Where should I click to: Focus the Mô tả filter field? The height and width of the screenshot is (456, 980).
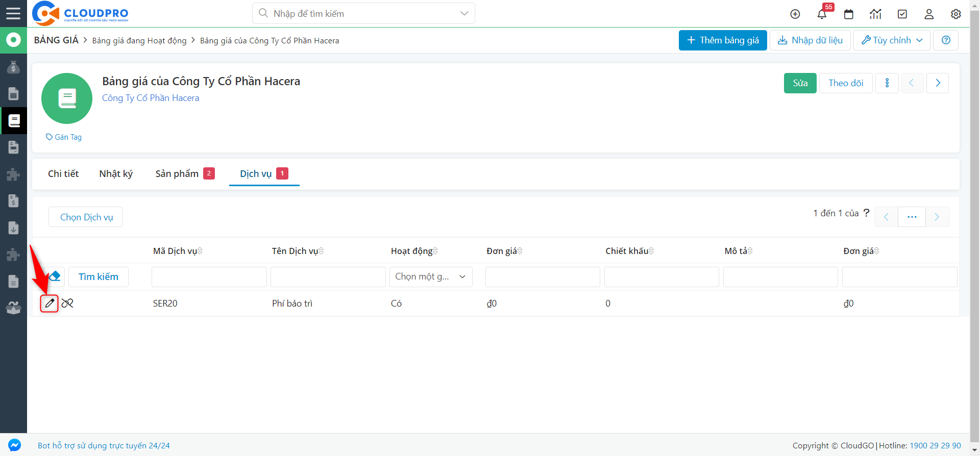click(780, 276)
